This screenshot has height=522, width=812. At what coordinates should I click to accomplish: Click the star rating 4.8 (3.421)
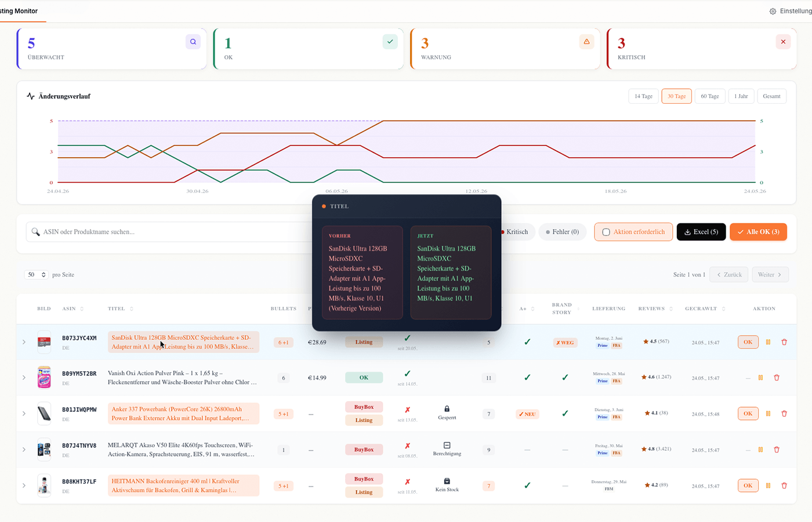(x=656, y=449)
